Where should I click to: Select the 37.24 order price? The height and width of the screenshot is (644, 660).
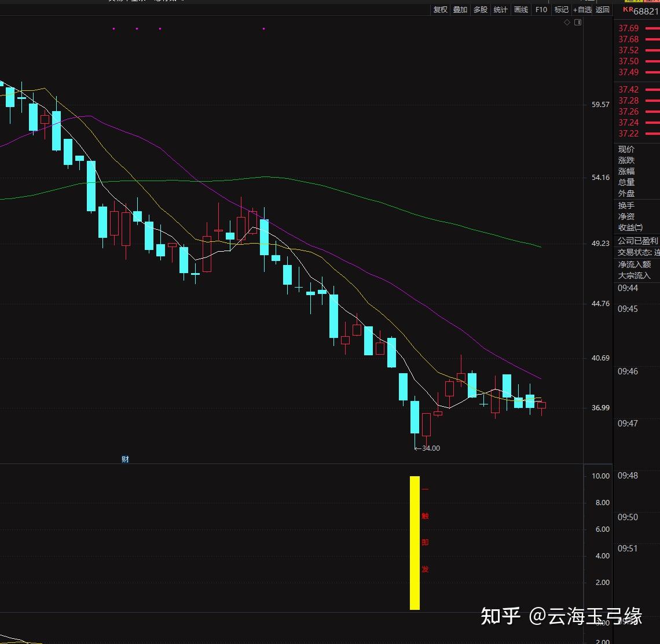click(x=628, y=123)
